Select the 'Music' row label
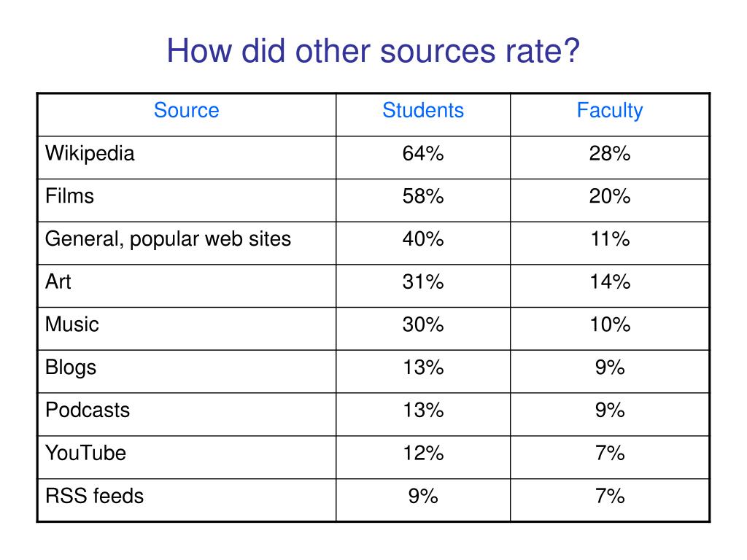This screenshot has width=747, height=560. pyautogui.click(x=72, y=324)
